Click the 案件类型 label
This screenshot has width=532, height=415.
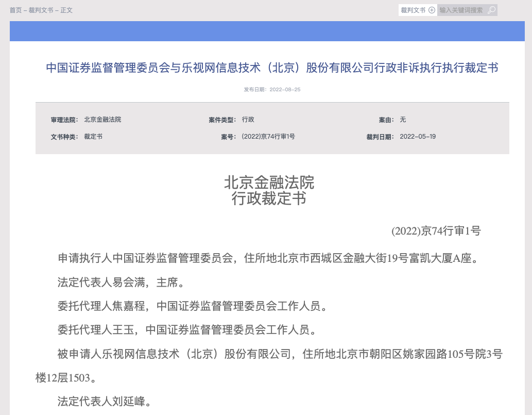(222, 120)
